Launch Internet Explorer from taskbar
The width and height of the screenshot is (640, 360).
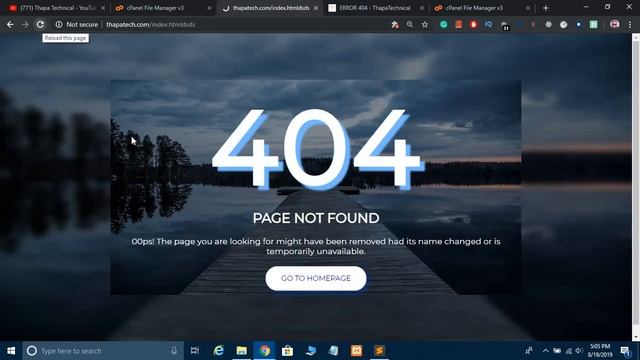pos(219,351)
